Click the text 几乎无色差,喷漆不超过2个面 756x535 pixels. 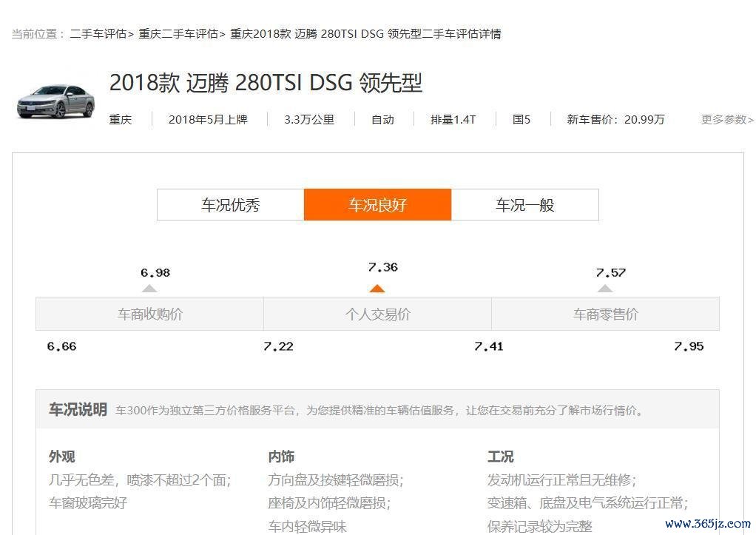point(140,480)
